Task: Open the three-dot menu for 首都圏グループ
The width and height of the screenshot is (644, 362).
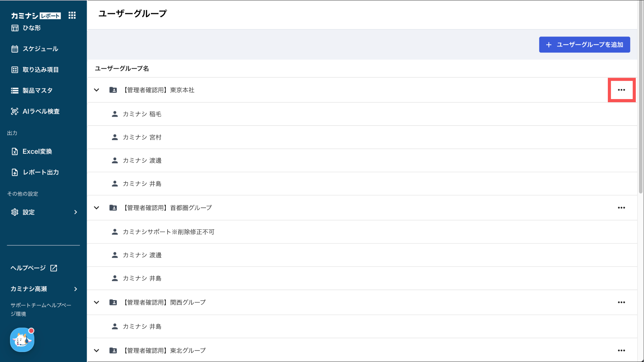Action: tap(621, 208)
